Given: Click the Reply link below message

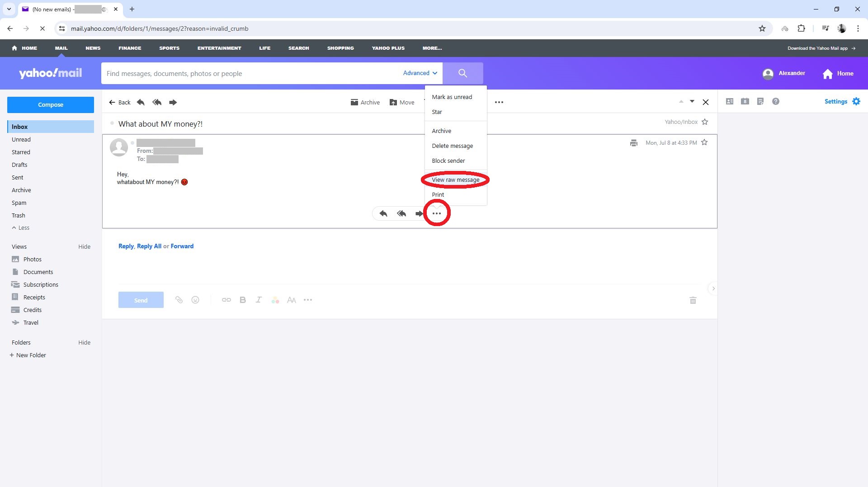Looking at the screenshot, I should (126, 246).
